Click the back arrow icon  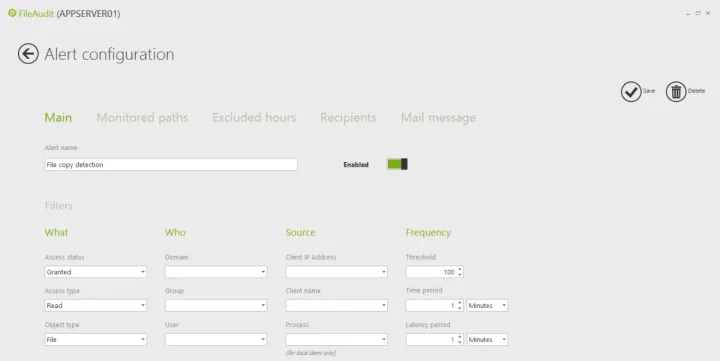pyautogui.click(x=28, y=54)
